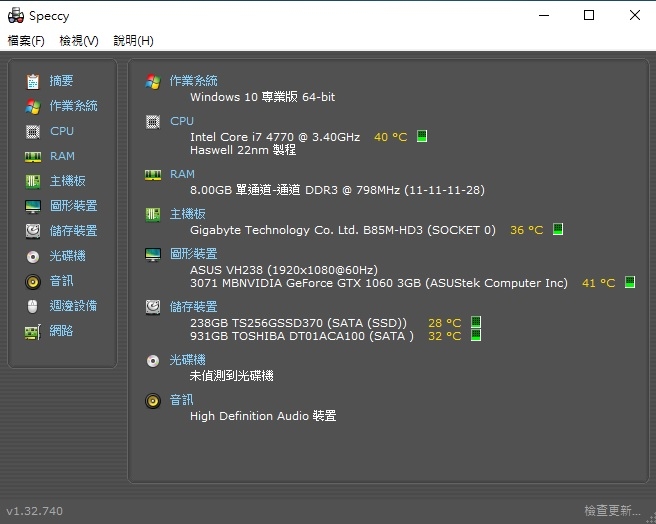The image size is (656, 524).
Task: Click the optical disc icon in summary panel
Action: pos(153,361)
